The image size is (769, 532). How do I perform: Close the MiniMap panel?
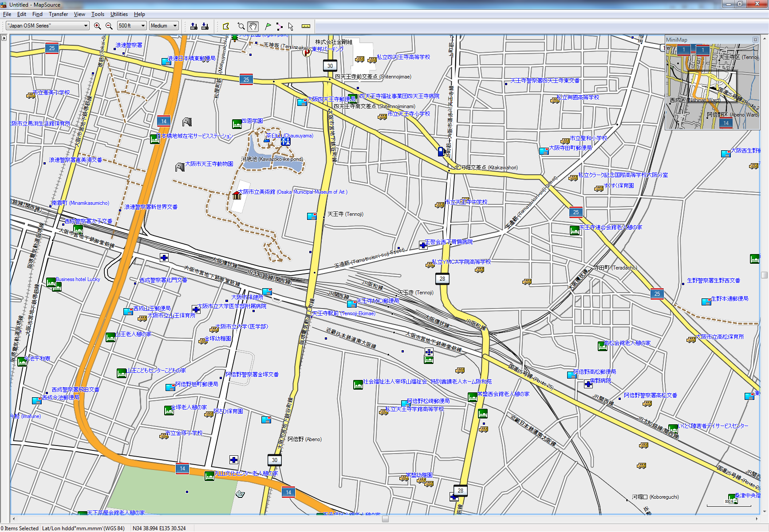point(755,40)
